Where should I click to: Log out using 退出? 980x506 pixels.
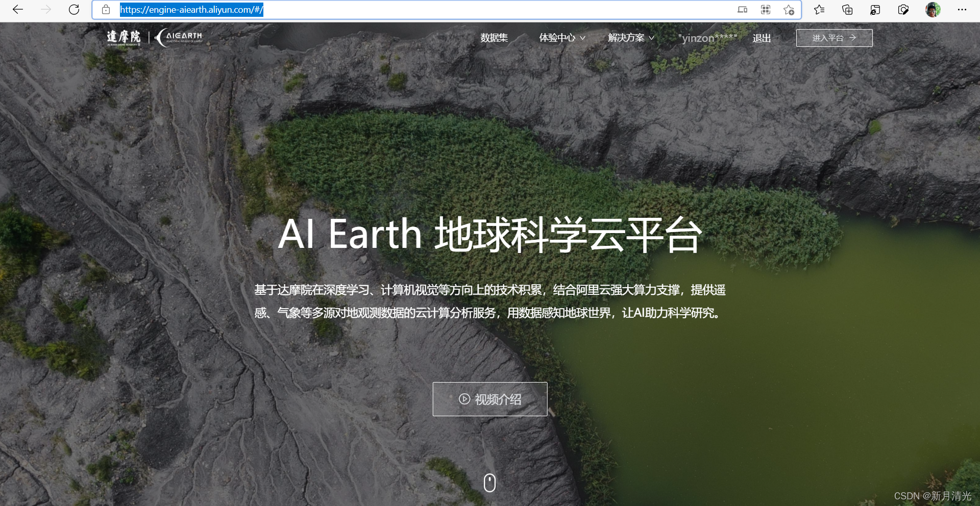click(762, 38)
